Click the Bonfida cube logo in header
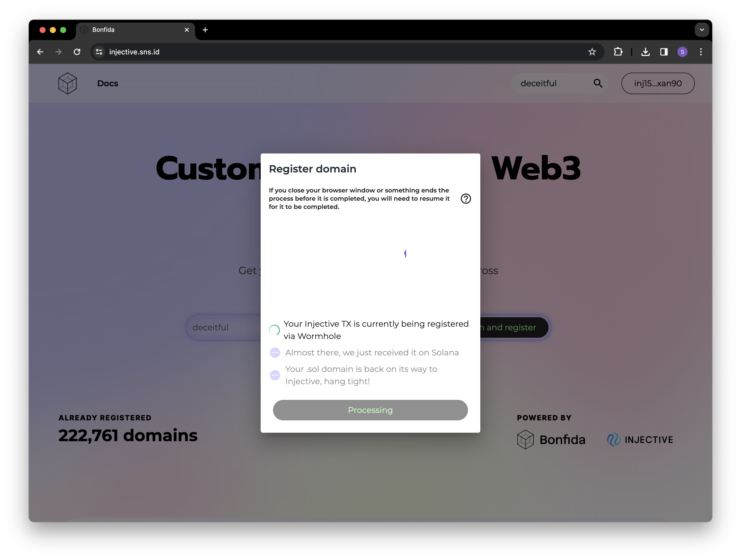 pyautogui.click(x=67, y=83)
